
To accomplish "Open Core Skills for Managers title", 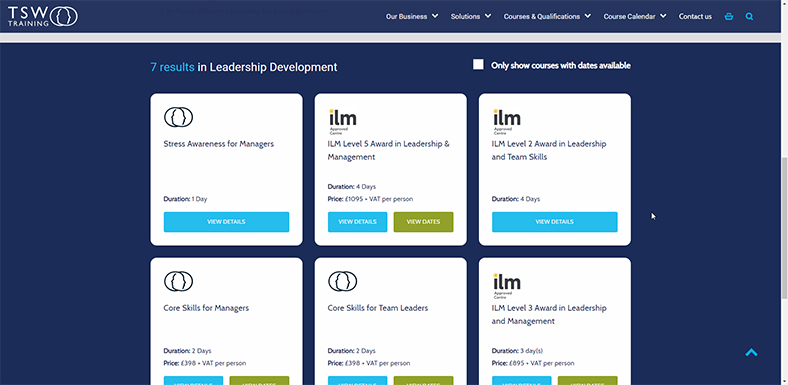I will (206, 308).
